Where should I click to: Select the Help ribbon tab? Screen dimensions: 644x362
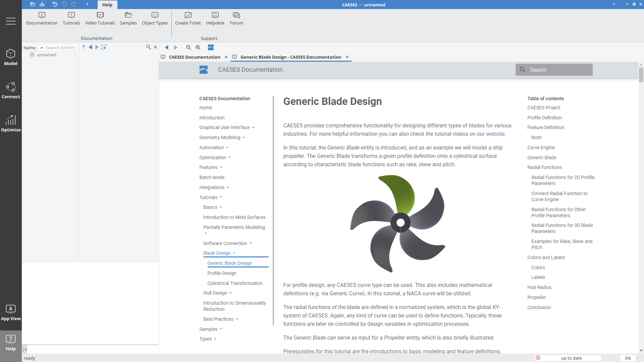[107, 5]
